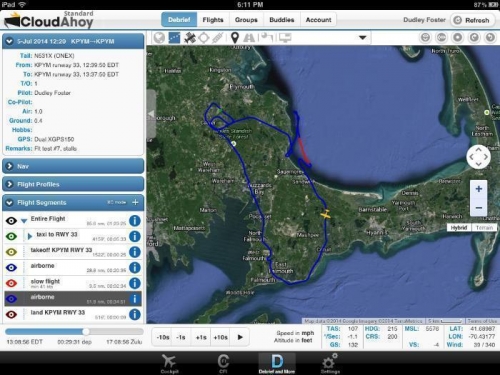Viewport: 500px width, 375px height.
Task: Toggle the slow flight segment visibility
Action: (x=11, y=283)
